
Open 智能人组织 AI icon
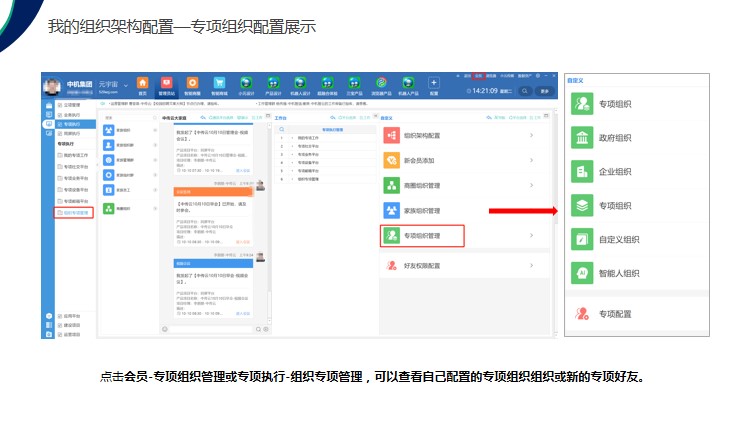click(582, 273)
